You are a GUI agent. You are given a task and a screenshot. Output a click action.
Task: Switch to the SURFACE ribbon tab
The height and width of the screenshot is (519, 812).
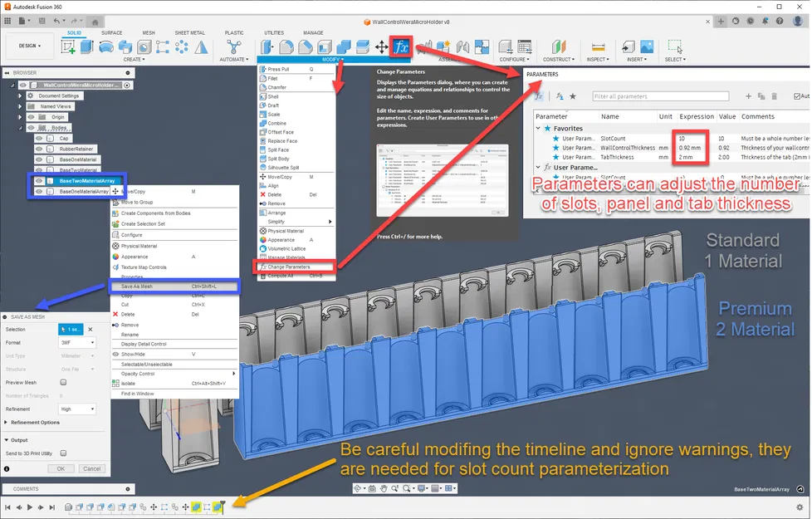pos(111,32)
